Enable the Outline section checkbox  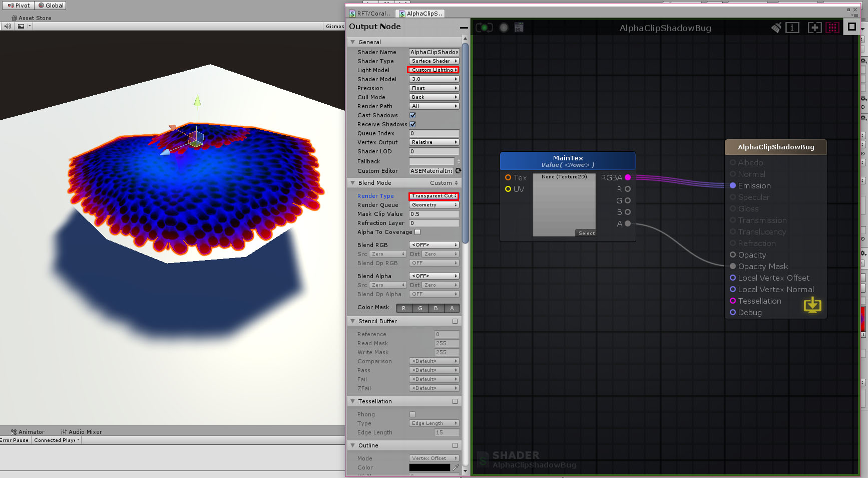click(455, 445)
